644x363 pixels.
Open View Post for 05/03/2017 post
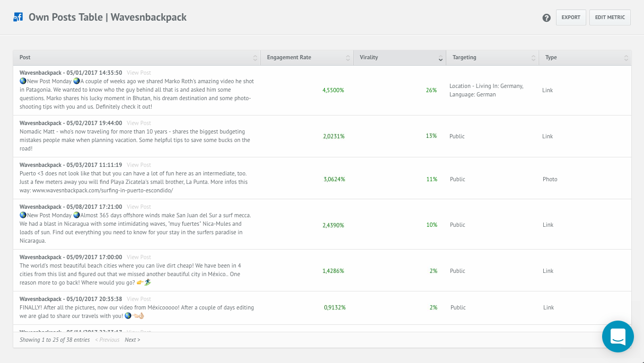tap(139, 165)
